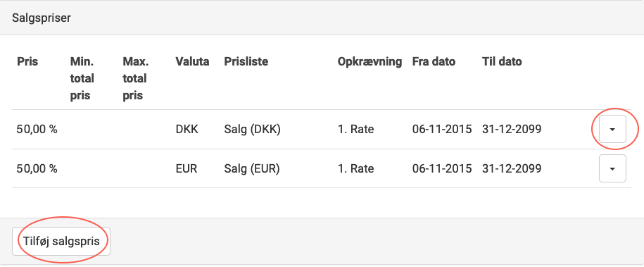Select the Min. total pris column header
The height and width of the screenshot is (267, 644).
click(x=82, y=79)
